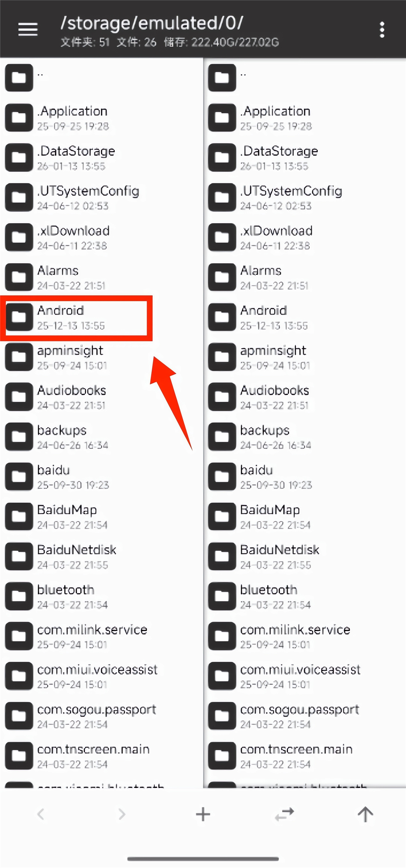Open the hamburger navigation menu
The width and height of the screenshot is (406, 868).
28,29
